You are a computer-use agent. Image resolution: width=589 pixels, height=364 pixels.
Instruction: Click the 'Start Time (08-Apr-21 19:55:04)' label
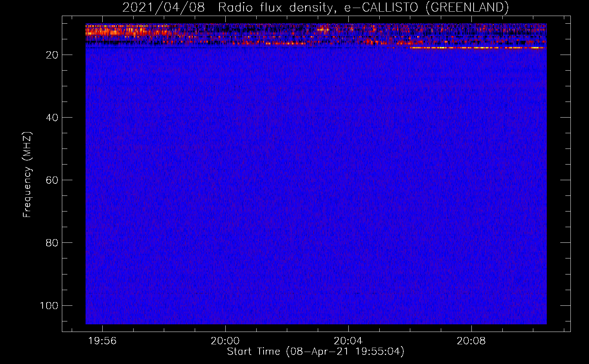[316, 352]
